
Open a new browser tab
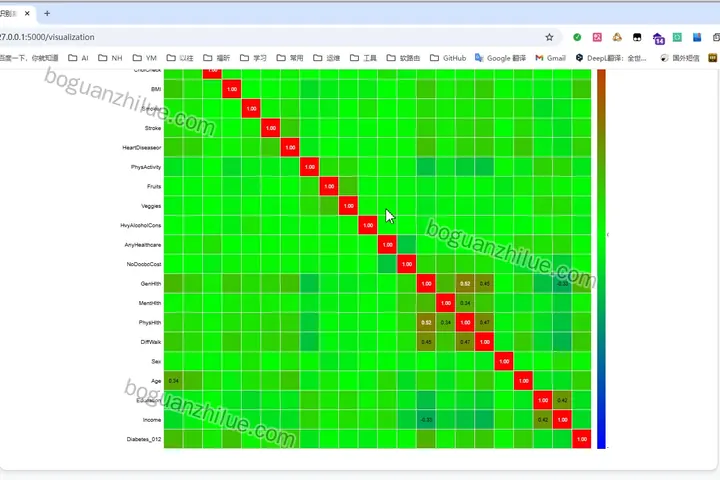pyautogui.click(x=47, y=13)
